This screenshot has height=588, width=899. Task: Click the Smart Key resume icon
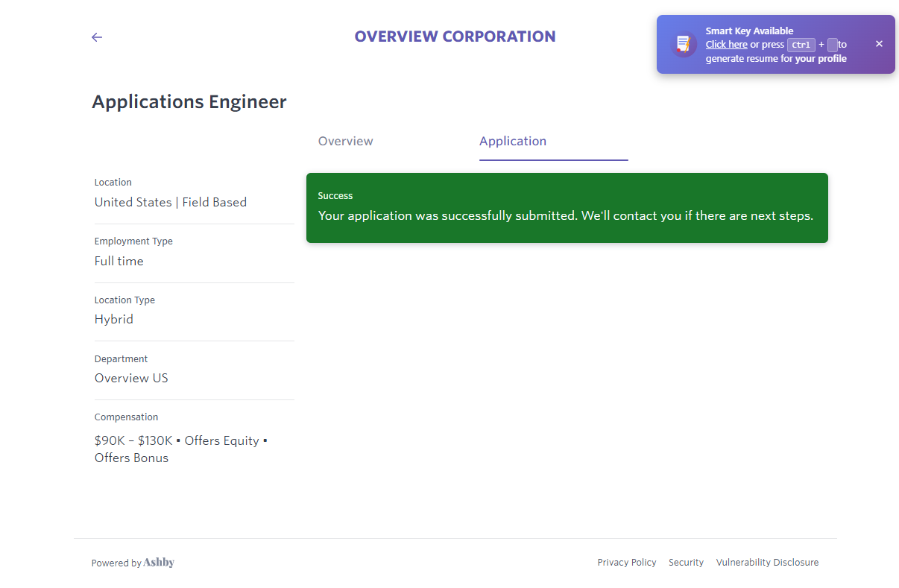[683, 45]
